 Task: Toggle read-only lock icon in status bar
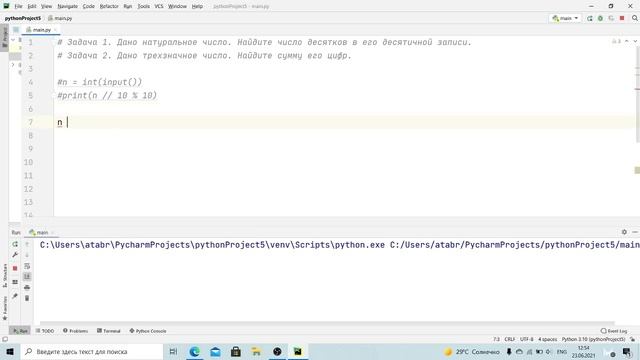click(633, 339)
